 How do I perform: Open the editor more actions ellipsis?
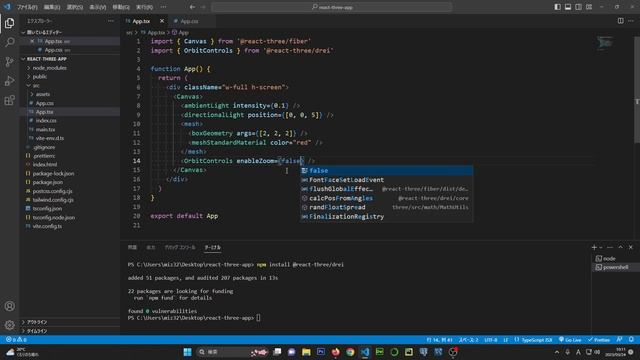tap(631, 21)
